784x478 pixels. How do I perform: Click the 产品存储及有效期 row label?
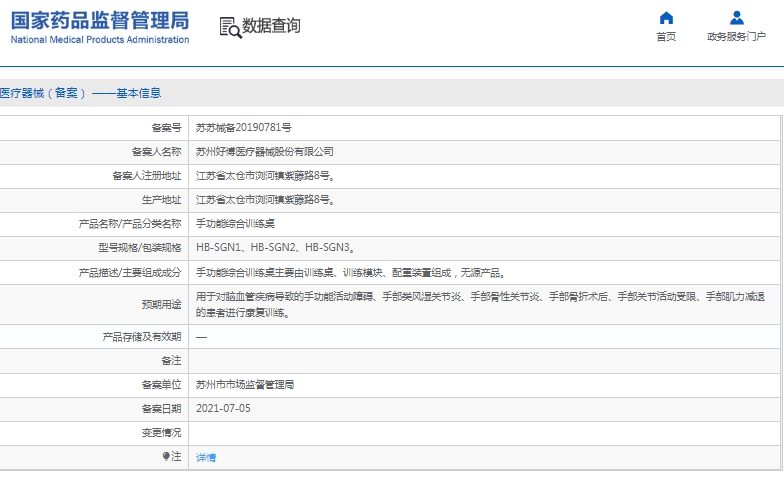coord(142,336)
